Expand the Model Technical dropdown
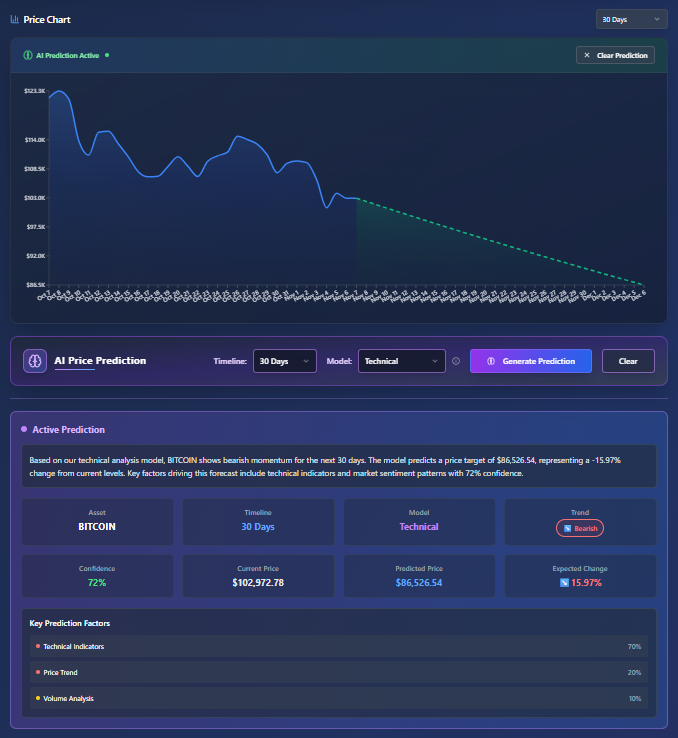 (401, 361)
